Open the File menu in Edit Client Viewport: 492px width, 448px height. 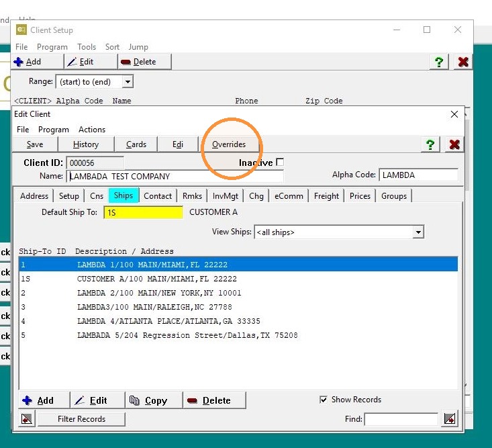[x=23, y=130]
